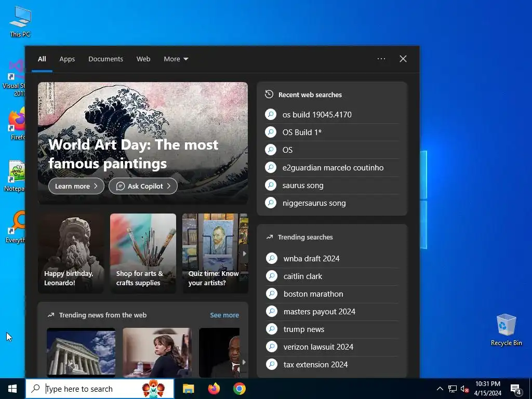Advance the trending news carousel arrow

pos(244,362)
